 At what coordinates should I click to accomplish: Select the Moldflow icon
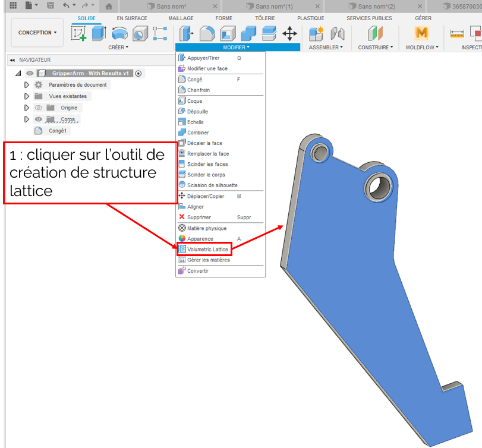tap(421, 33)
